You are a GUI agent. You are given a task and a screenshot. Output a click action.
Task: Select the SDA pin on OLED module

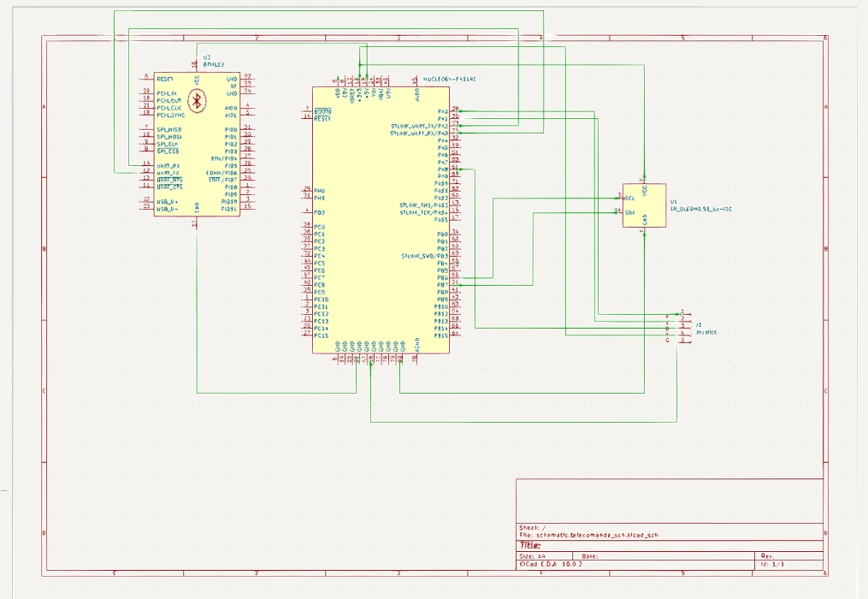[x=629, y=213]
